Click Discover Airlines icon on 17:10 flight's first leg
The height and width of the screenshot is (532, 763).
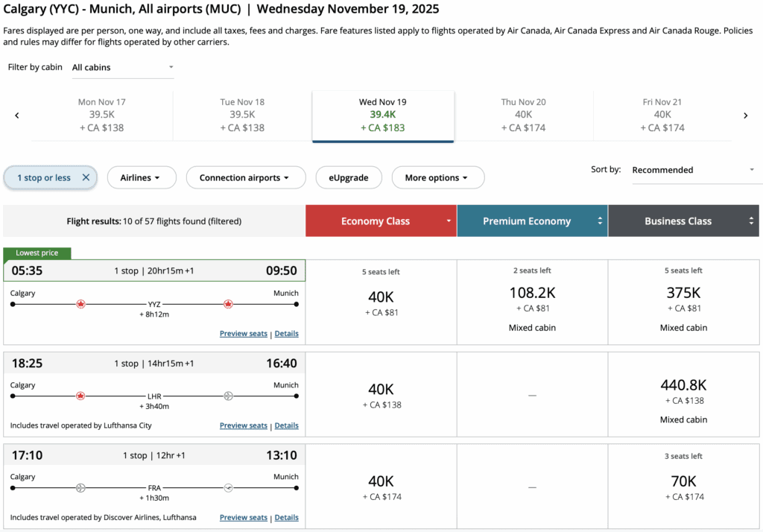click(81, 488)
